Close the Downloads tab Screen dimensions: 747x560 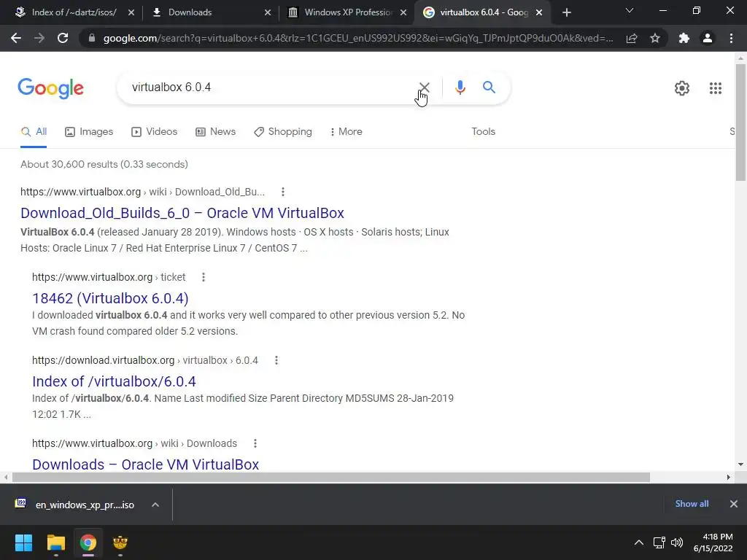click(268, 12)
